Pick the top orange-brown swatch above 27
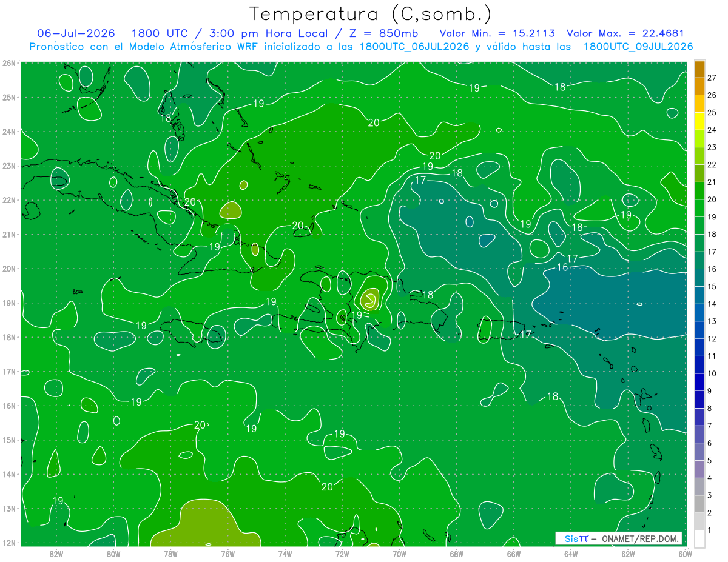Screen dimensions: 728x562 click(x=699, y=69)
